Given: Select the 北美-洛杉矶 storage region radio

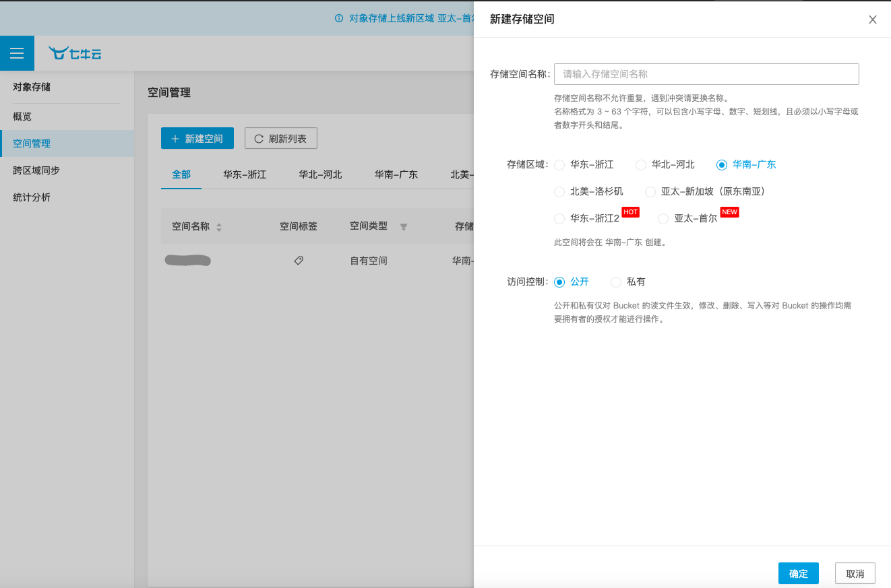Looking at the screenshot, I should (559, 192).
